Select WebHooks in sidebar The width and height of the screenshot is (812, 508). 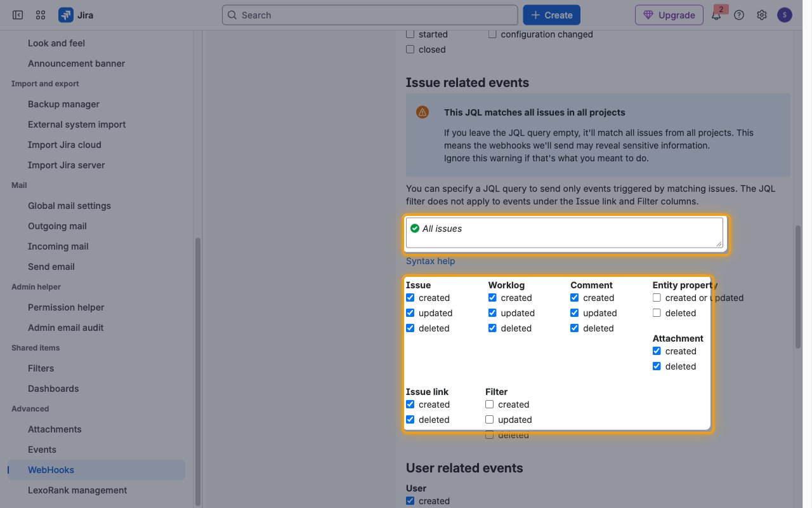click(x=96, y=470)
